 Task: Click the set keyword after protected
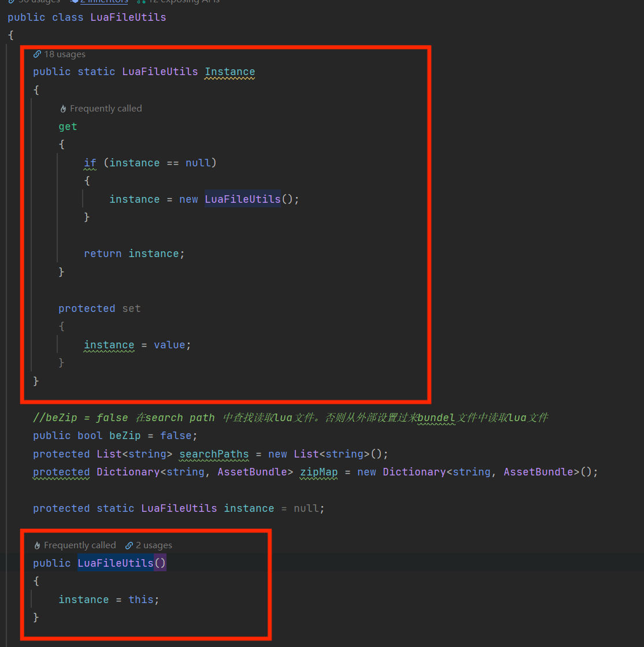click(131, 308)
